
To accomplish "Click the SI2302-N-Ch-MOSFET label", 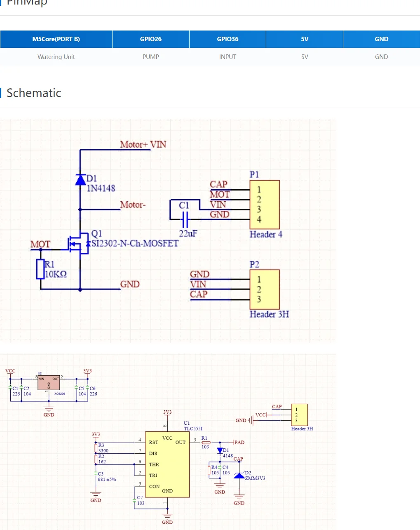I will tap(135, 243).
